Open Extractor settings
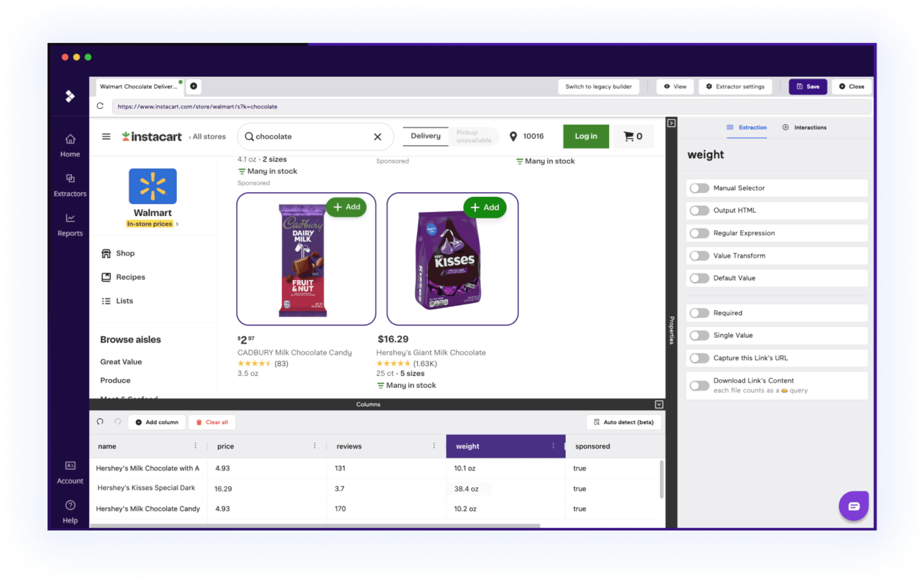Screen dimensions: 924x582 point(735,87)
